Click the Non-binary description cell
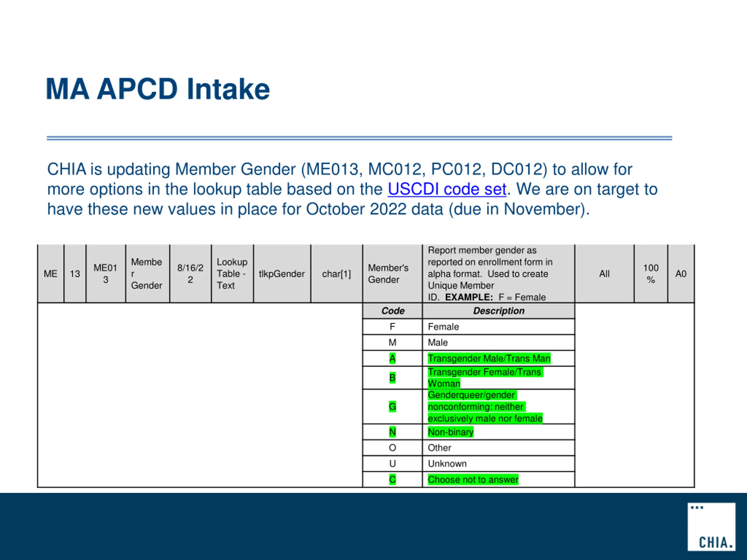Screen dimensions: 747x560 [451, 432]
